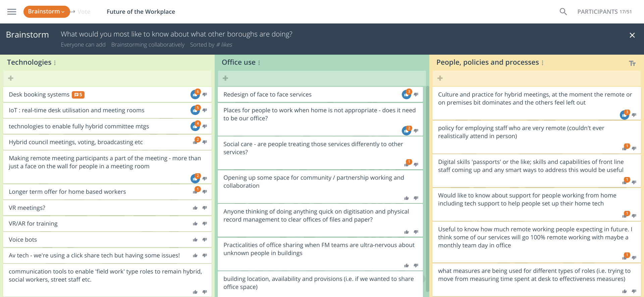The image size is (644, 297).
Task: Add new idea in Office use column
Action: [225, 78]
